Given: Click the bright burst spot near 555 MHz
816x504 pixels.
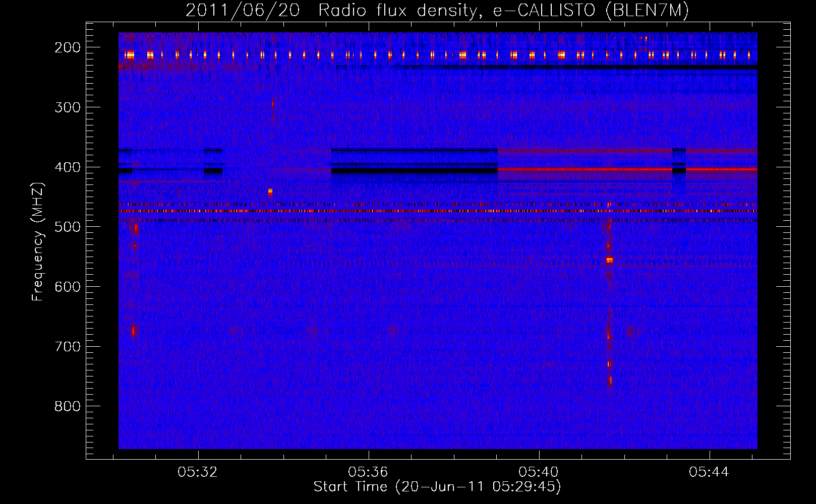Looking at the screenshot, I should tap(610, 260).
